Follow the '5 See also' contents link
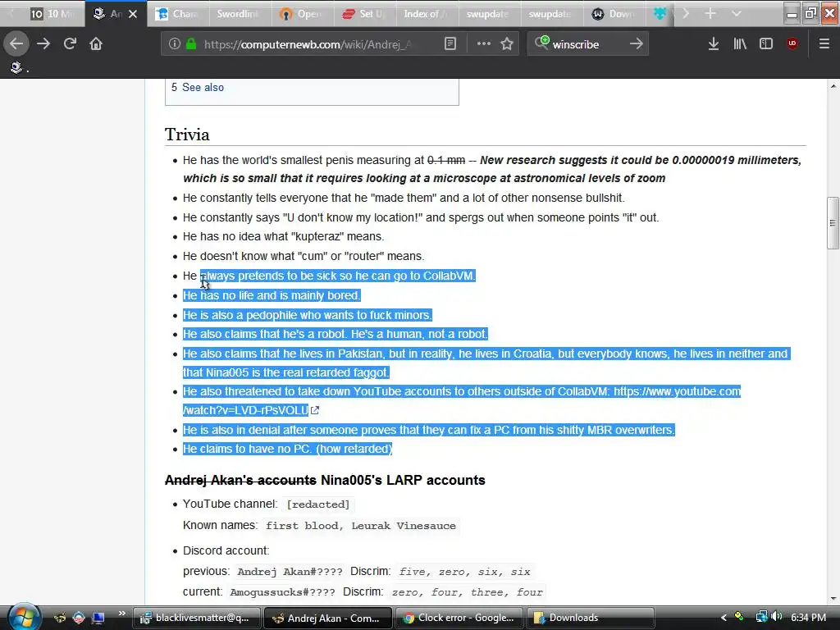840x630 pixels. coord(198,87)
